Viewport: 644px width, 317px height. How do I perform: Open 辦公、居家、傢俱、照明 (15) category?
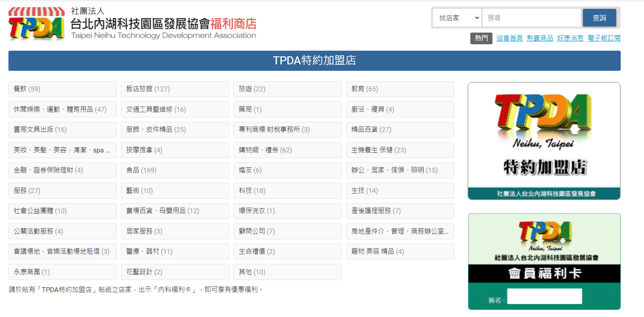400,170
